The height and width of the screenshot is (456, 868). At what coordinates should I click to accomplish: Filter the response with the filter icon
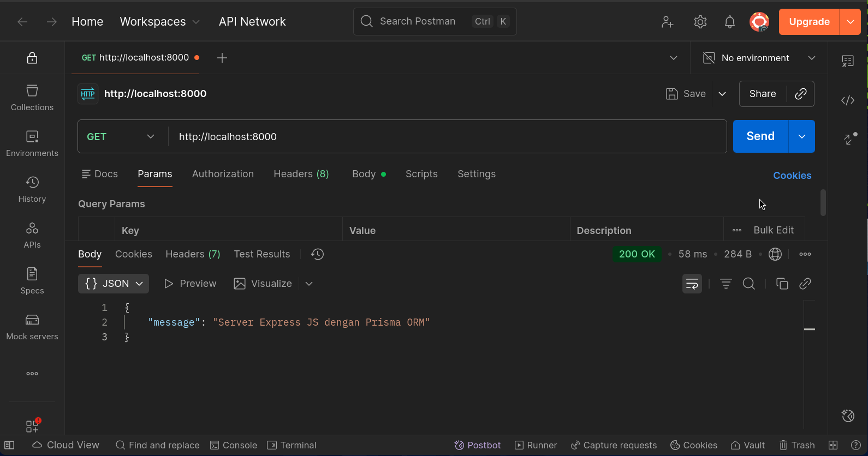pyautogui.click(x=726, y=284)
